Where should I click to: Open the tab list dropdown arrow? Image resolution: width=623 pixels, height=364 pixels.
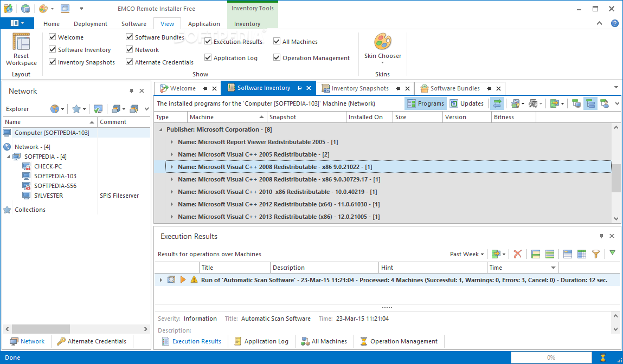pyautogui.click(x=616, y=87)
